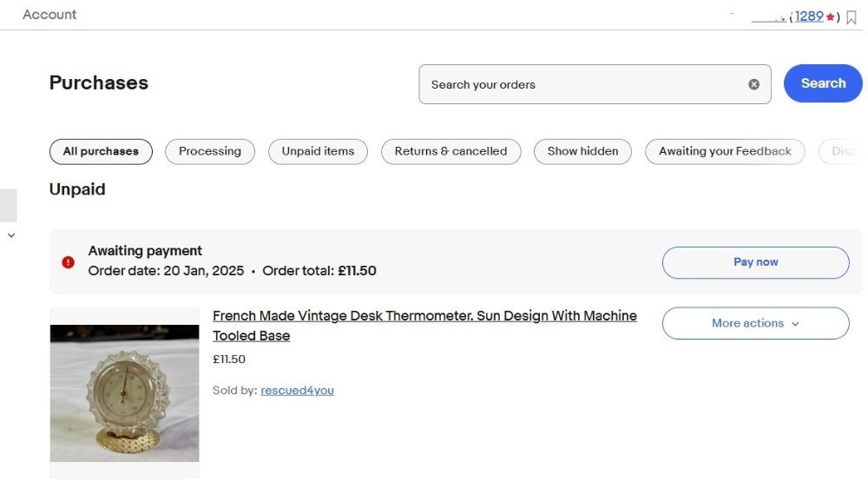Click the red awaiting payment alert icon

pos(69,262)
